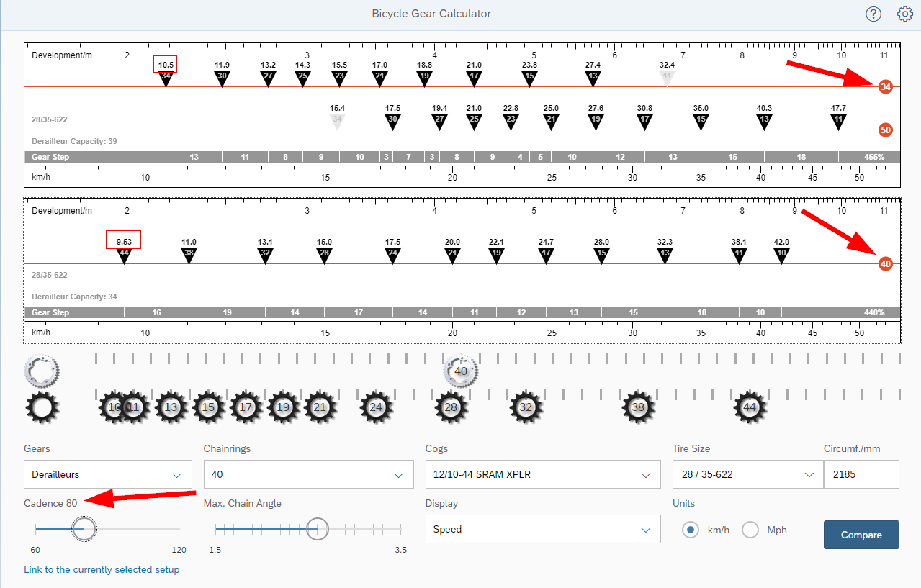Select the 32-tooth cog sprocket icon
This screenshot has height=588, width=921.
pos(526,407)
